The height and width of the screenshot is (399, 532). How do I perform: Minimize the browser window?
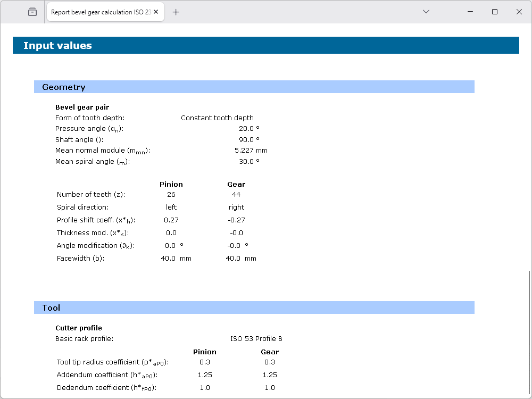pos(470,12)
